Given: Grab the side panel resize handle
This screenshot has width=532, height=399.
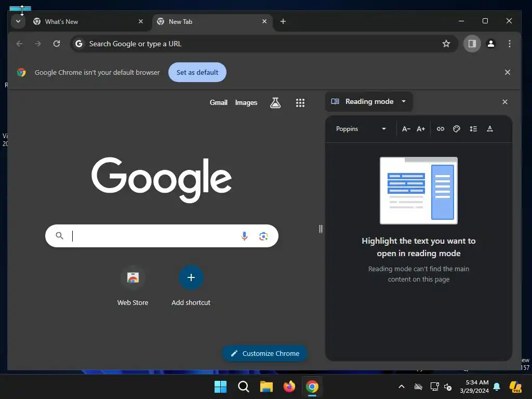Looking at the screenshot, I should click(321, 229).
